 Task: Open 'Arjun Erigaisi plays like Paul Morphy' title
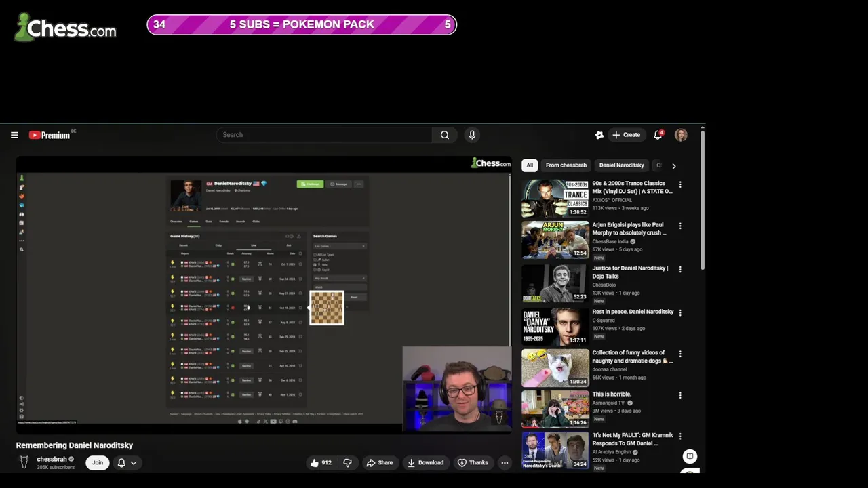(x=629, y=228)
